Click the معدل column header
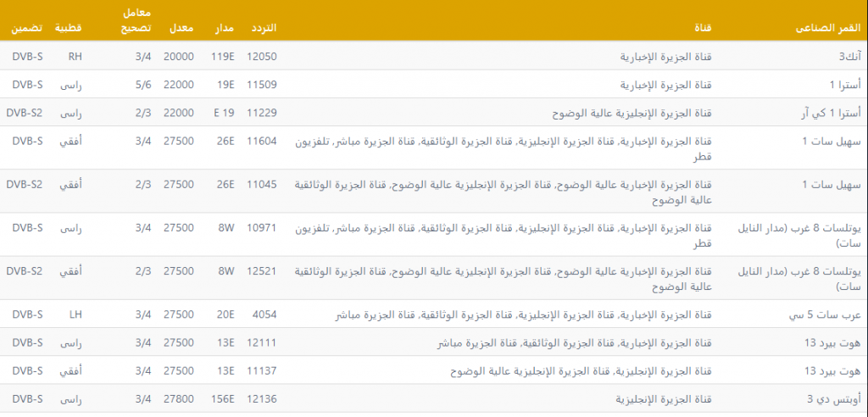Viewport: 868px width, 417px height. click(181, 28)
